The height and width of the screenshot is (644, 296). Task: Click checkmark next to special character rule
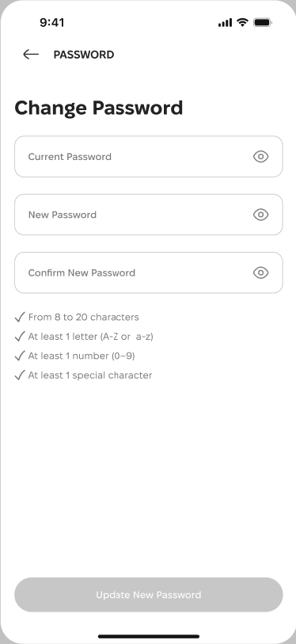pos(20,375)
